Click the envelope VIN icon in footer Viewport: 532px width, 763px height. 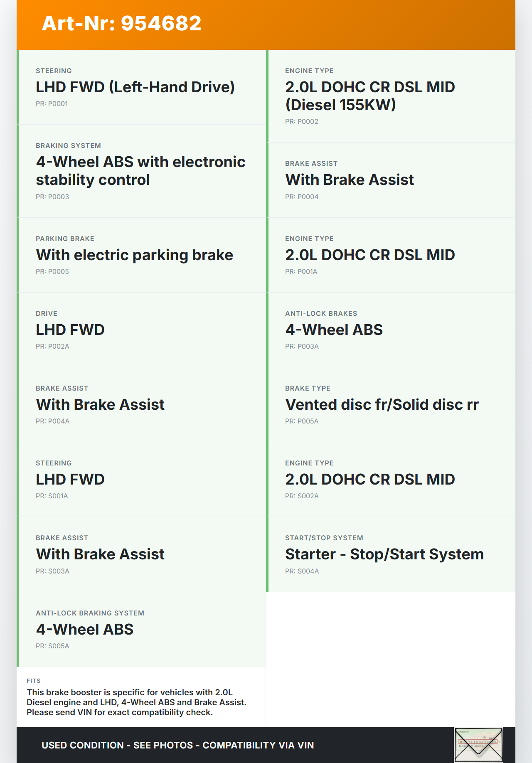click(478, 745)
